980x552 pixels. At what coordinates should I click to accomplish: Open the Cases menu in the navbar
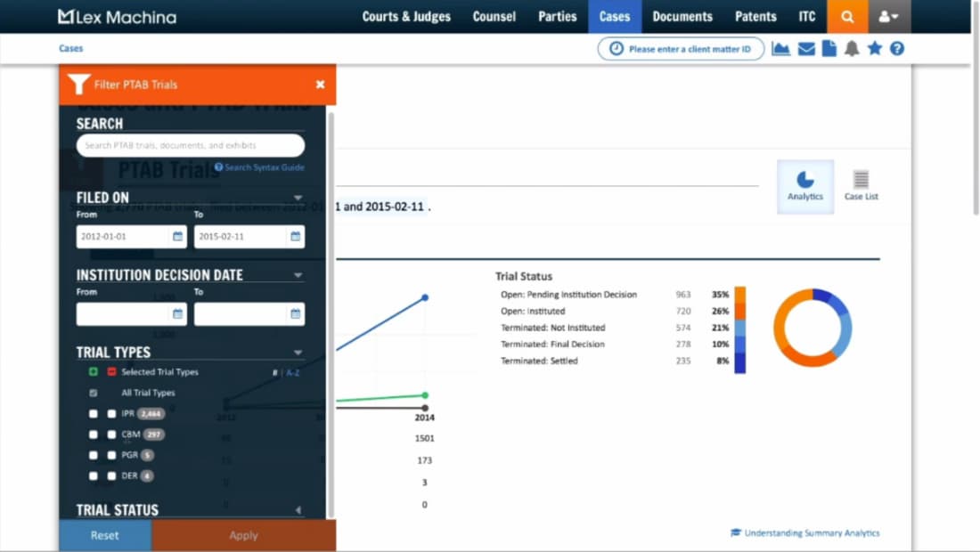(x=615, y=17)
